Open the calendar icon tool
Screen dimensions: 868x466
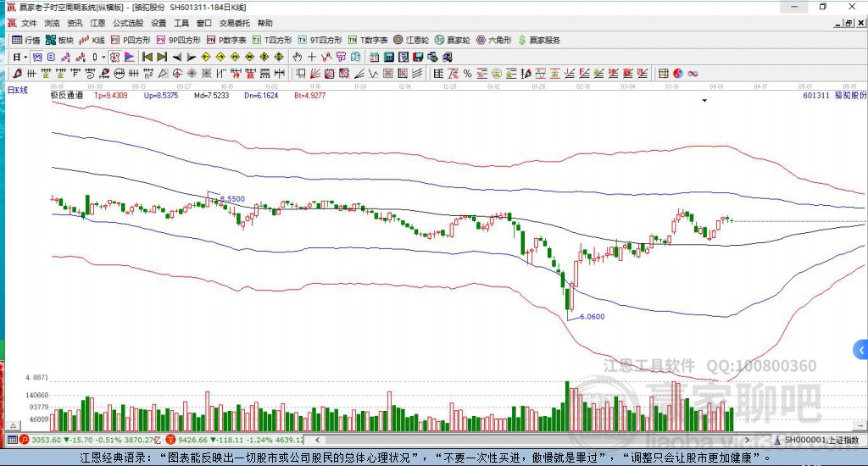pyautogui.click(x=374, y=57)
